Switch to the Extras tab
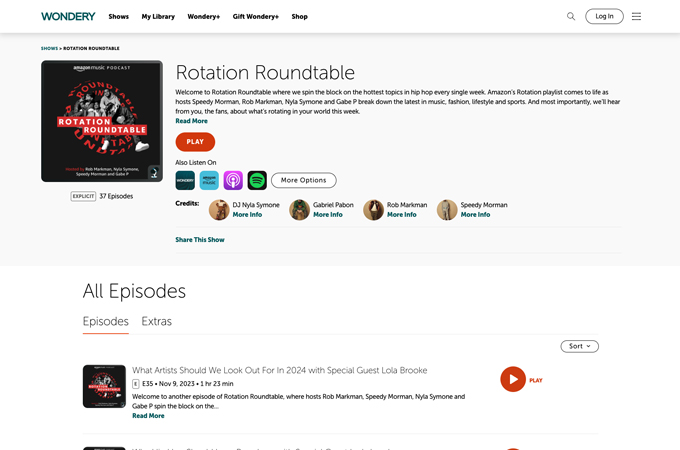680x450 pixels. coord(157,322)
